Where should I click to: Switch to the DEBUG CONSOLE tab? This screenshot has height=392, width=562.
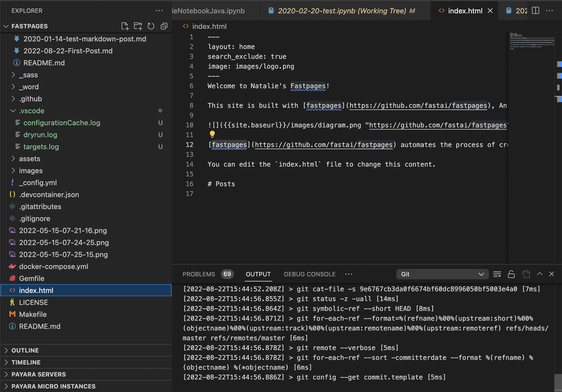[x=310, y=274]
